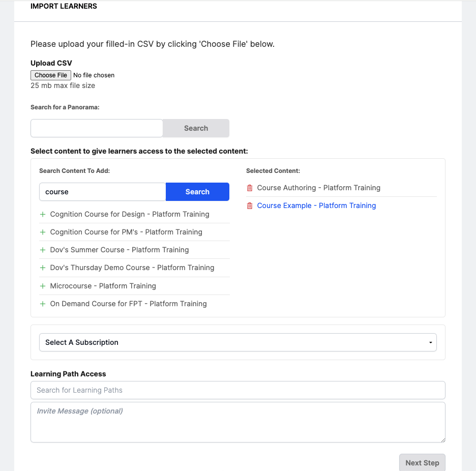Open the Course Example - Platform Training link
Viewport: 476px width, 471px height.
(x=316, y=205)
